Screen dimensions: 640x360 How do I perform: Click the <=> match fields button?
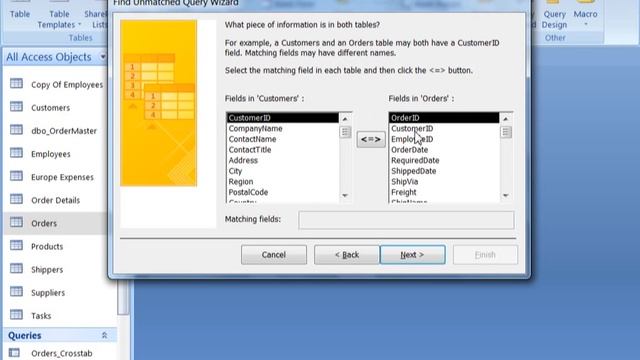coord(371,140)
